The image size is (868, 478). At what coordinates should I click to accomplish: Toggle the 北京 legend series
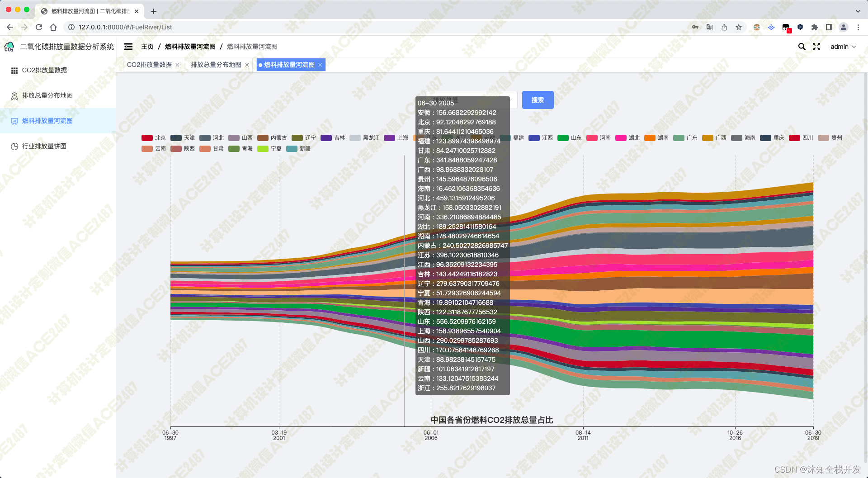pos(154,138)
